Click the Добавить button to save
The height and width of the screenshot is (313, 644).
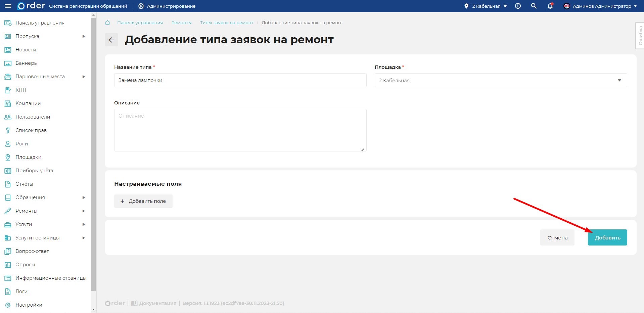click(x=607, y=237)
